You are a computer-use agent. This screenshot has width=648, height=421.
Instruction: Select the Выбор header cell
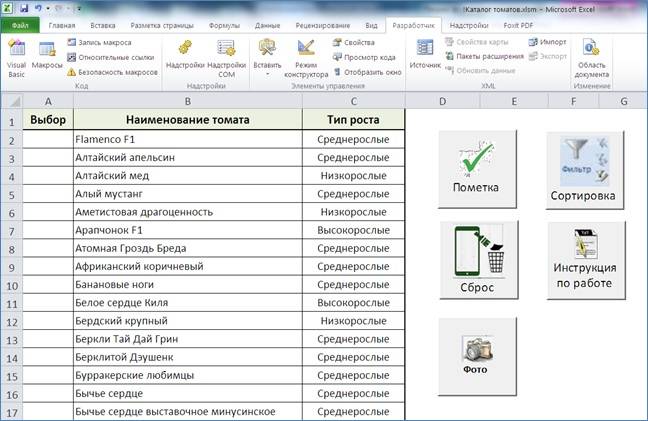coord(48,120)
